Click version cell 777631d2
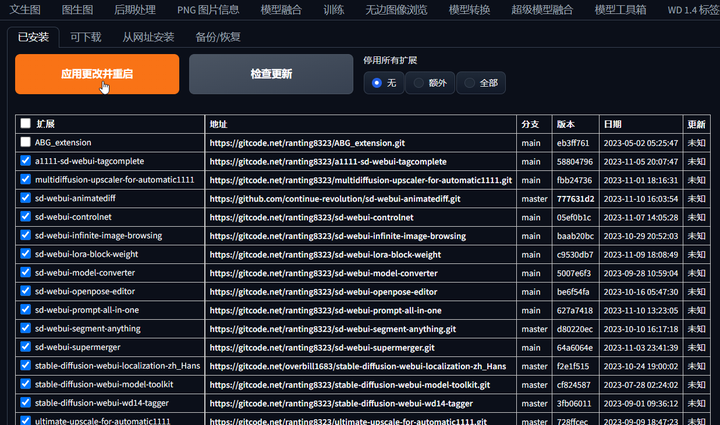 (x=575, y=199)
